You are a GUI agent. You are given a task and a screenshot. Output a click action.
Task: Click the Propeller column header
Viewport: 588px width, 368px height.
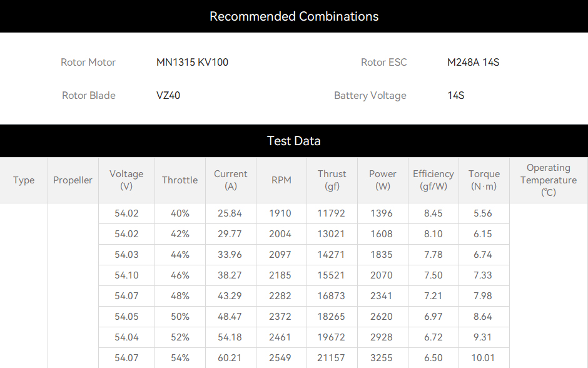click(x=73, y=180)
